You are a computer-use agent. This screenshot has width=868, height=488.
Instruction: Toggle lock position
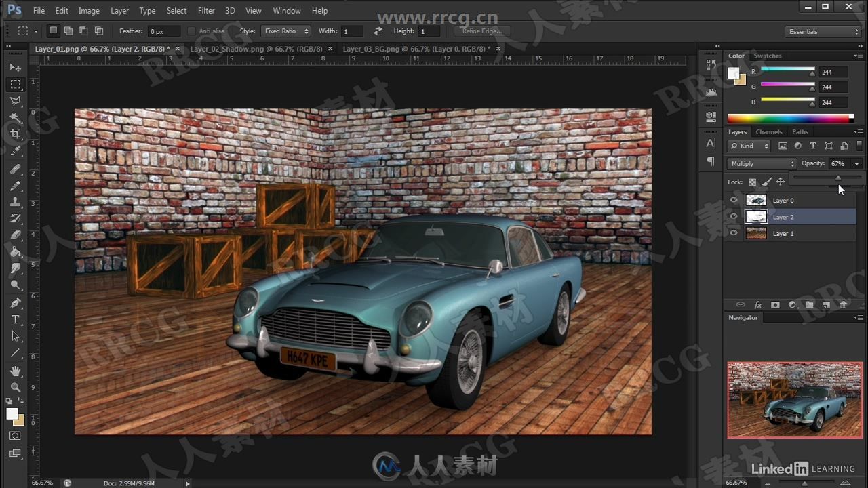click(781, 182)
